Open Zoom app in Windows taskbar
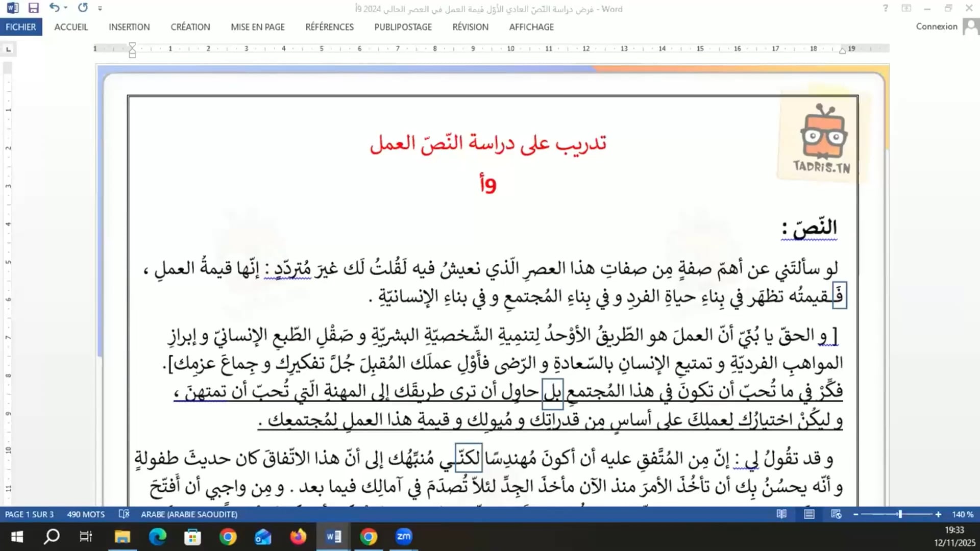The width and height of the screenshot is (980, 551). [403, 537]
